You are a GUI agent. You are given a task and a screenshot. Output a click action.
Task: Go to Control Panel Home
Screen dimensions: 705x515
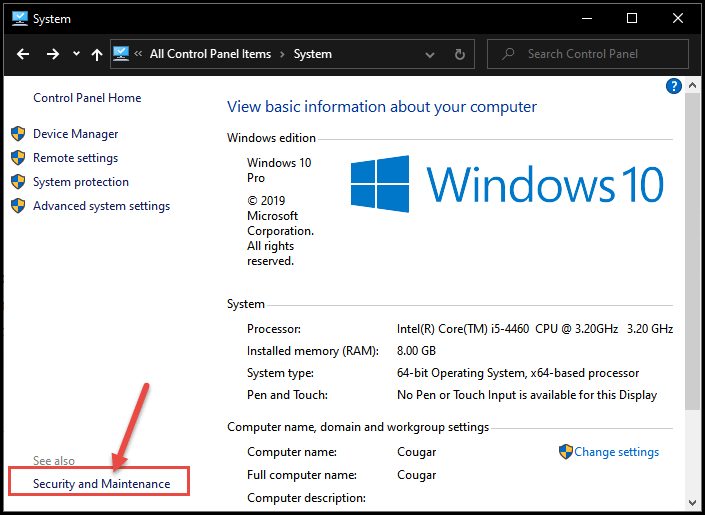[x=87, y=98]
